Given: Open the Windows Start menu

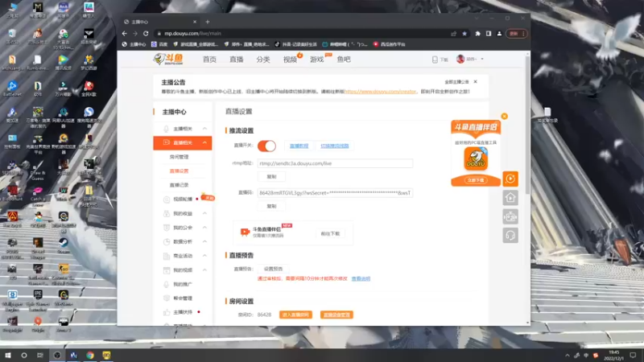Looking at the screenshot, I should (8, 355).
